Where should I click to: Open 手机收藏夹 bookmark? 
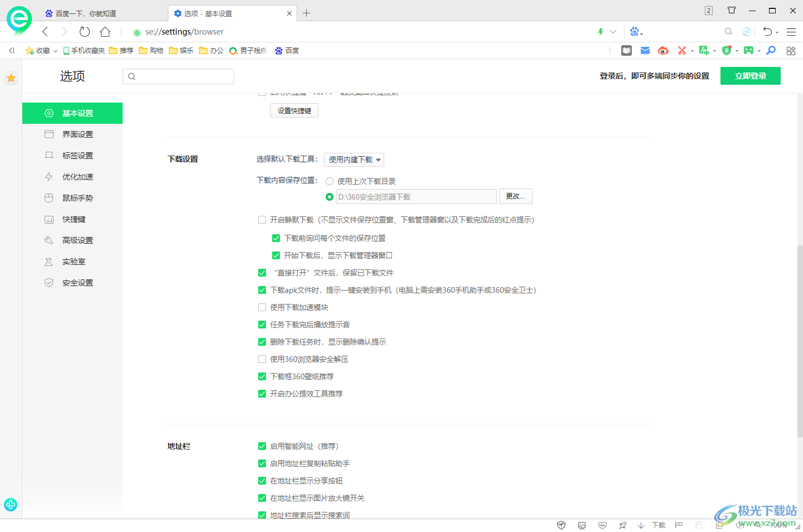tap(84, 51)
